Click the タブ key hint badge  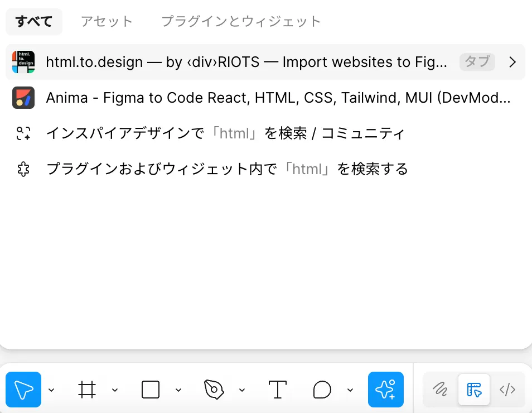[x=477, y=62]
